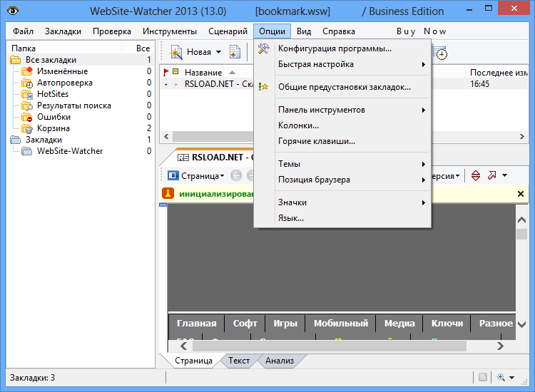Click the Ключи link on the web page
The height and width of the screenshot is (392, 535).
tap(447, 323)
